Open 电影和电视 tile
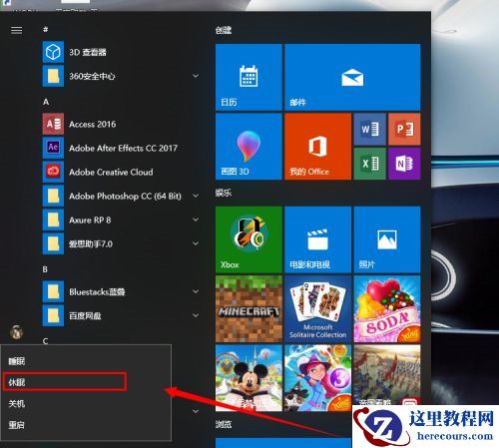Screen dimensions: 499x448 click(x=317, y=239)
